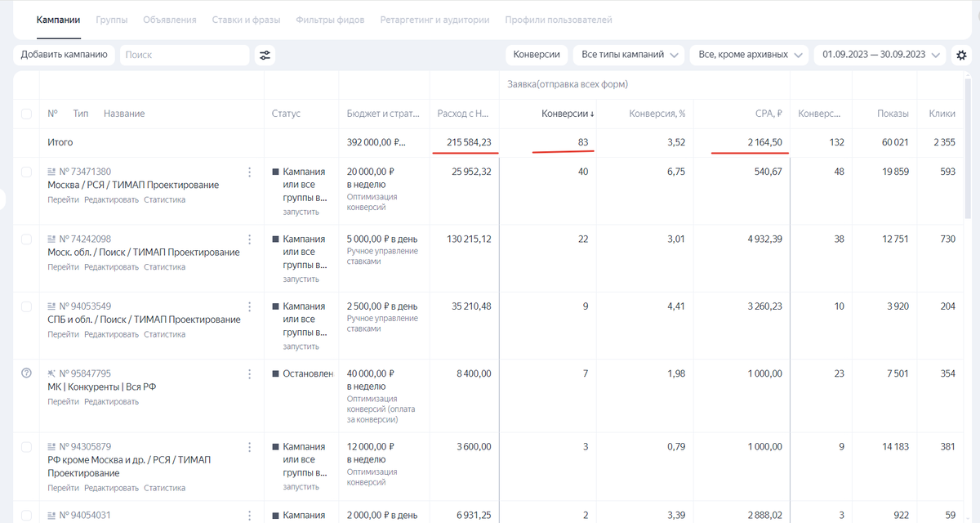Open the search filter settings icon
The height and width of the screenshot is (523, 980).
point(265,55)
